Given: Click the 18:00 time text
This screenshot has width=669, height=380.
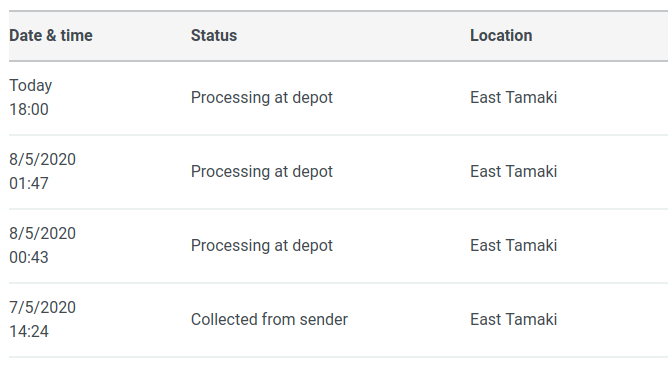Looking at the screenshot, I should coord(29,110).
